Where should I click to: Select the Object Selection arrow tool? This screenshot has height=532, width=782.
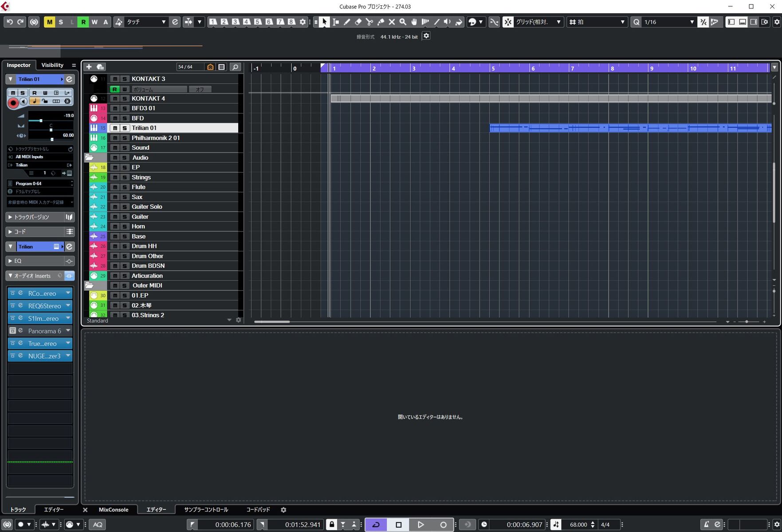pyautogui.click(x=324, y=22)
